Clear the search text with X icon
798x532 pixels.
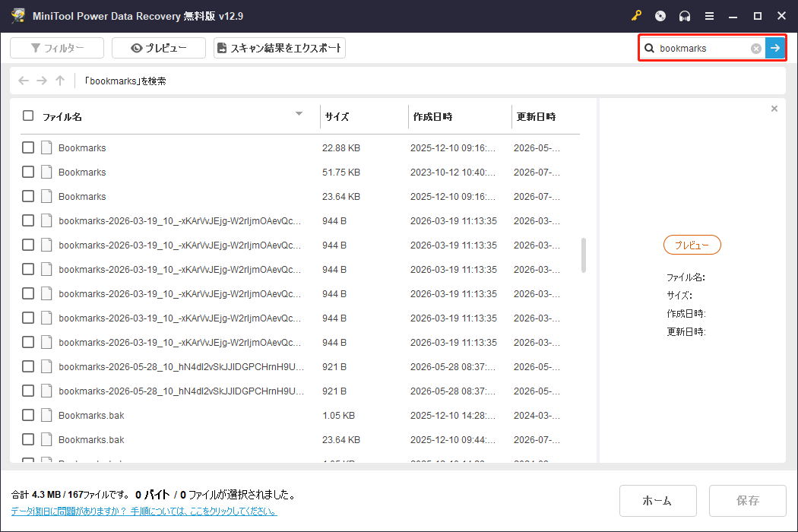click(x=756, y=49)
